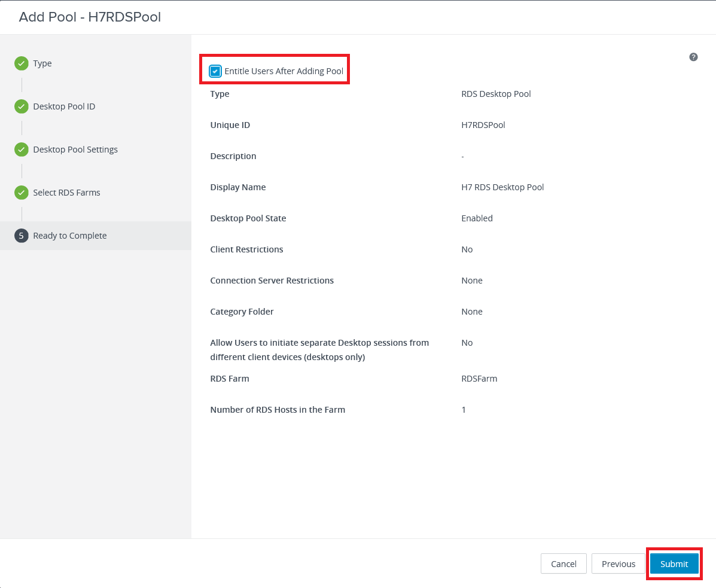Click the H7 RDS Desktop Pool display name
The image size is (716, 588).
(502, 187)
